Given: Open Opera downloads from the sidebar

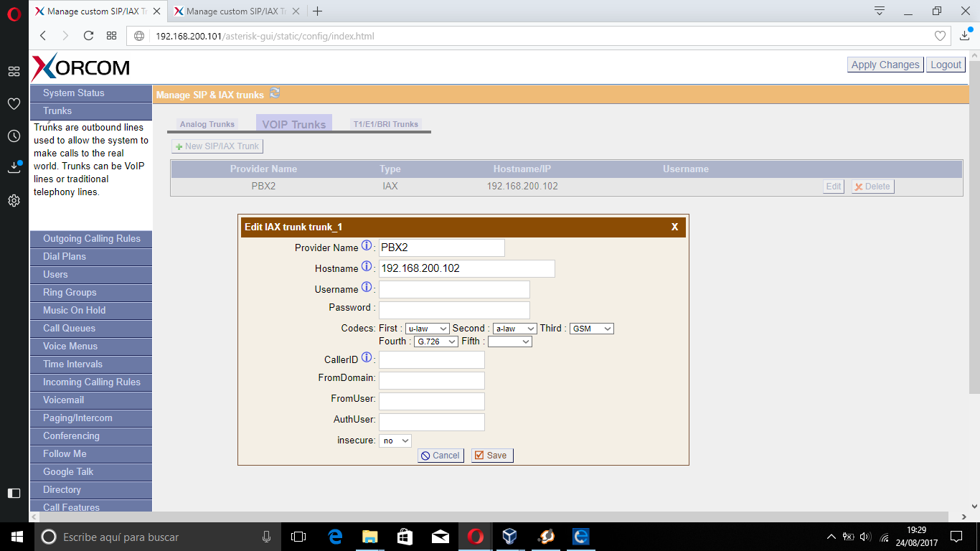Looking at the screenshot, I should coord(13,167).
